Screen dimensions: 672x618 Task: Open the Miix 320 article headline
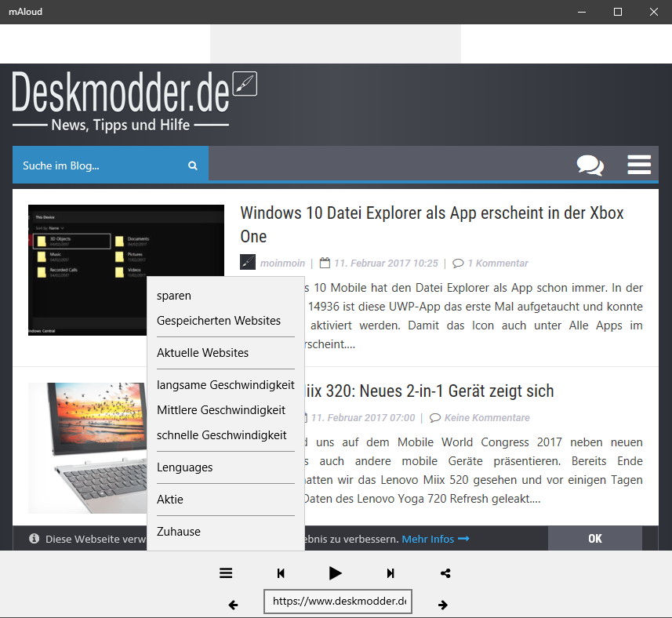click(429, 391)
